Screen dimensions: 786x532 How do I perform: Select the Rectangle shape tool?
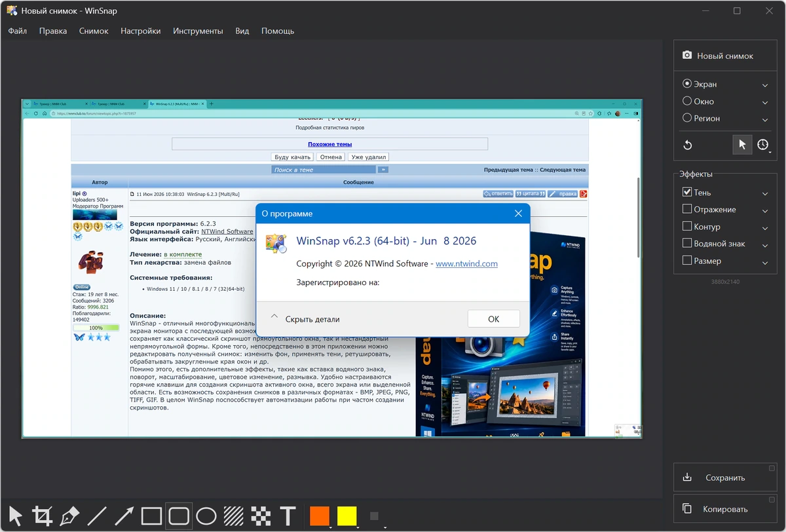(x=151, y=516)
